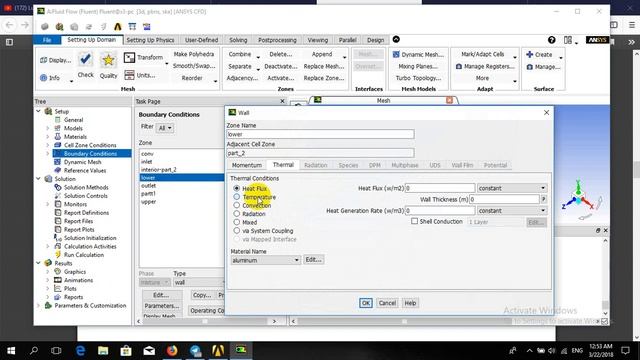This screenshot has height=360, width=640.
Task: Click the yellow A workbench icon in top toolbar
Action: [118, 27]
